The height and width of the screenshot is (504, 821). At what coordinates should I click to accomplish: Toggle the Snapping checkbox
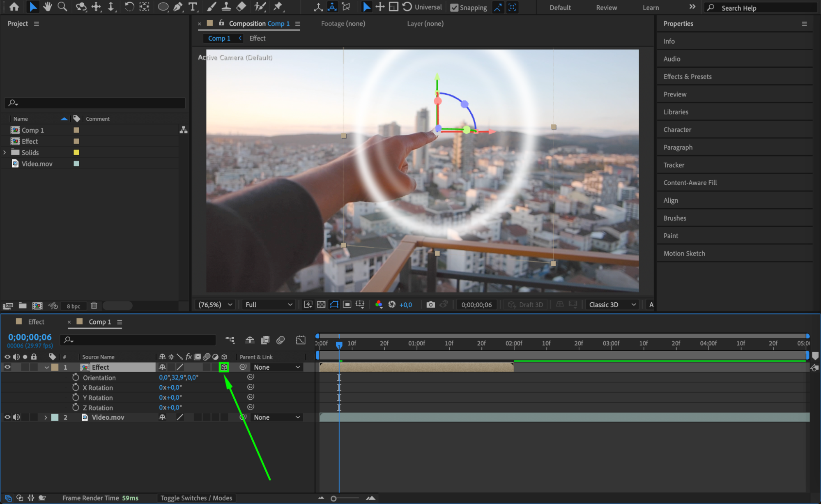[x=454, y=7]
